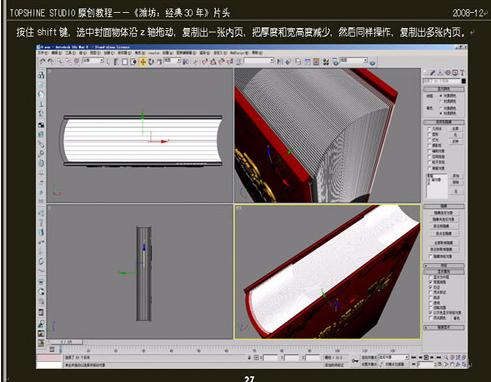The height and width of the screenshot is (382, 491).
Task: Select the Select and Link tool
Action: [60, 62]
